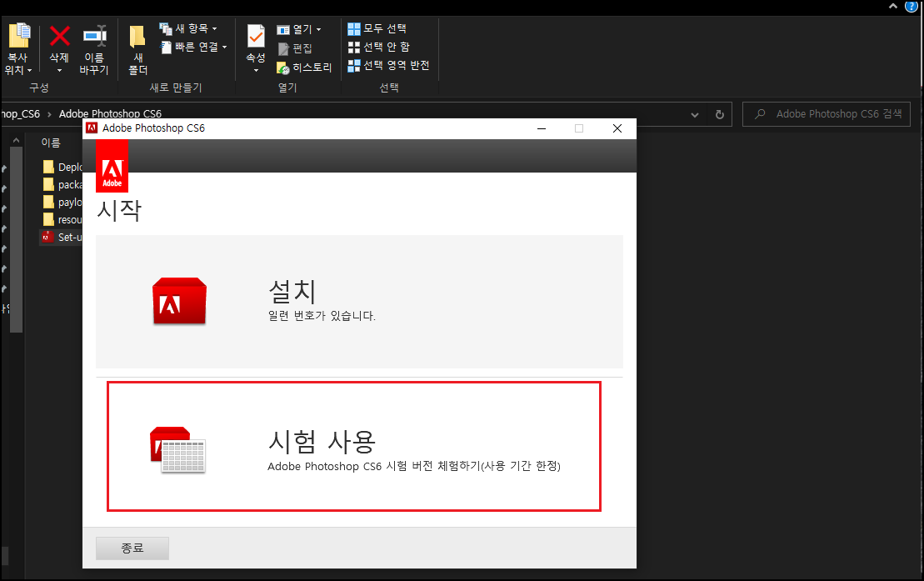This screenshot has width=924, height=581.
Task: Minimize the Adobe Photoshop CS6 installer window
Action: click(x=542, y=128)
